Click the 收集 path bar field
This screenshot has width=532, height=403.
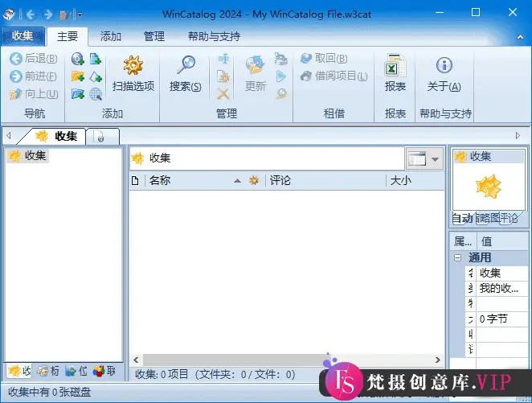click(x=267, y=158)
